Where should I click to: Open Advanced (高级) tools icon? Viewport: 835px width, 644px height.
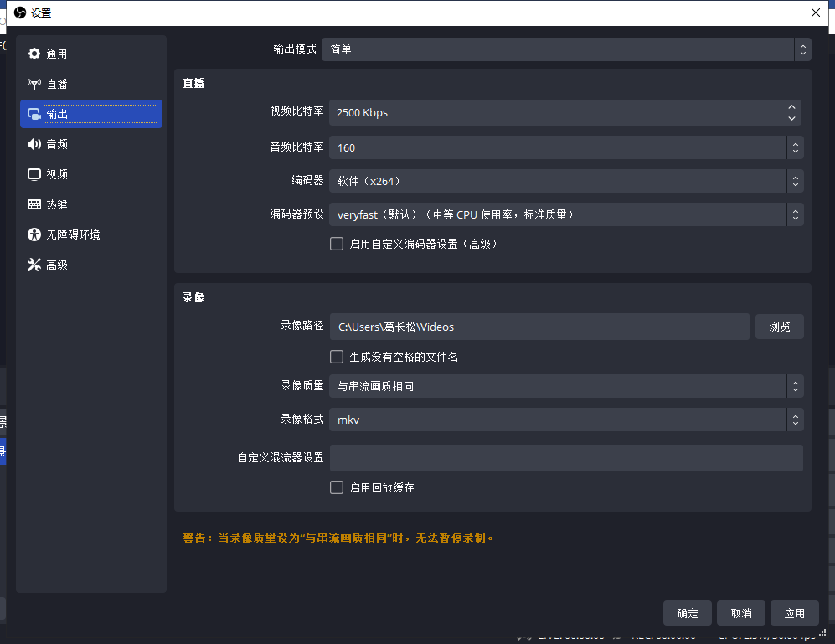click(x=34, y=265)
